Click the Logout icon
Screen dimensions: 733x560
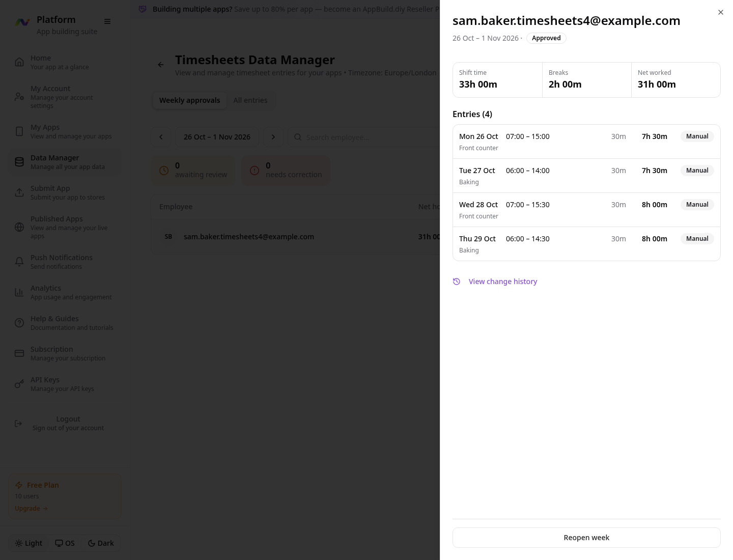pyautogui.click(x=18, y=424)
